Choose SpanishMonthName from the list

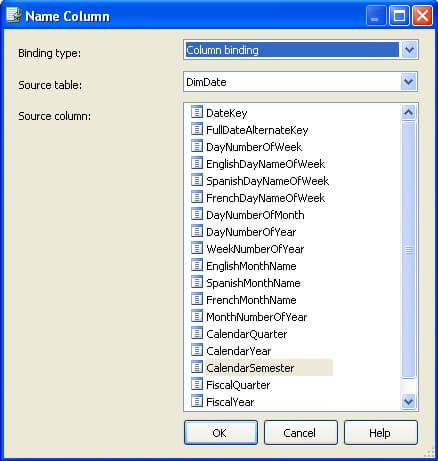[x=253, y=283]
